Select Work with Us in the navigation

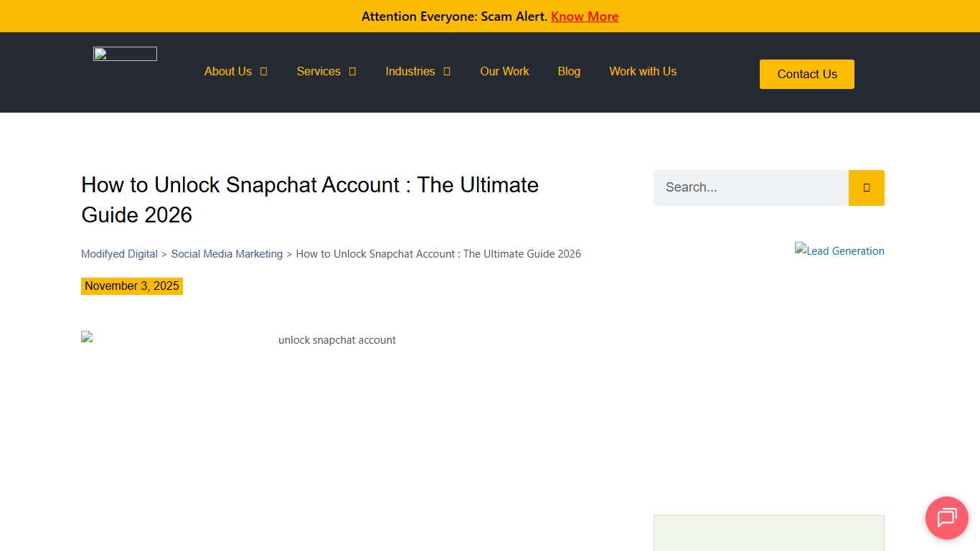[642, 71]
